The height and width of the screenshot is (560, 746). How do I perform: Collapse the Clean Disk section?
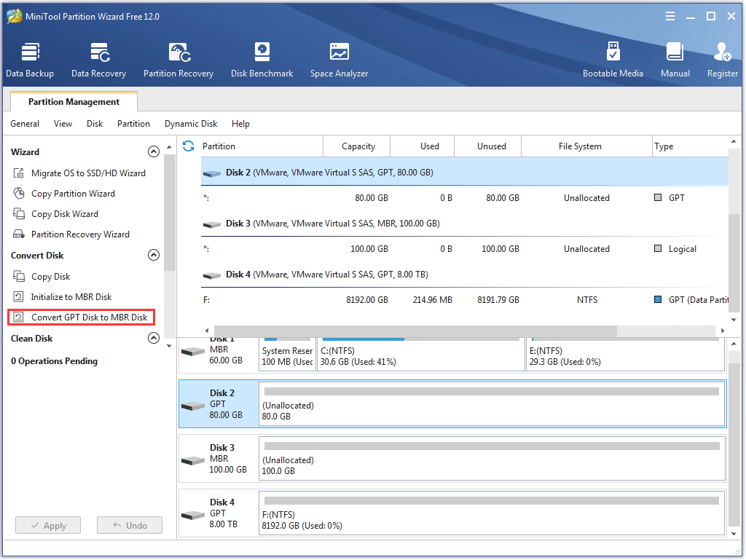(x=154, y=337)
